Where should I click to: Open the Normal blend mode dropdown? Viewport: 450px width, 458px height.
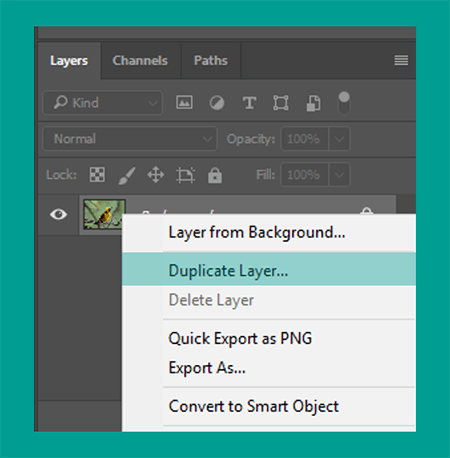pyautogui.click(x=130, y=139)
